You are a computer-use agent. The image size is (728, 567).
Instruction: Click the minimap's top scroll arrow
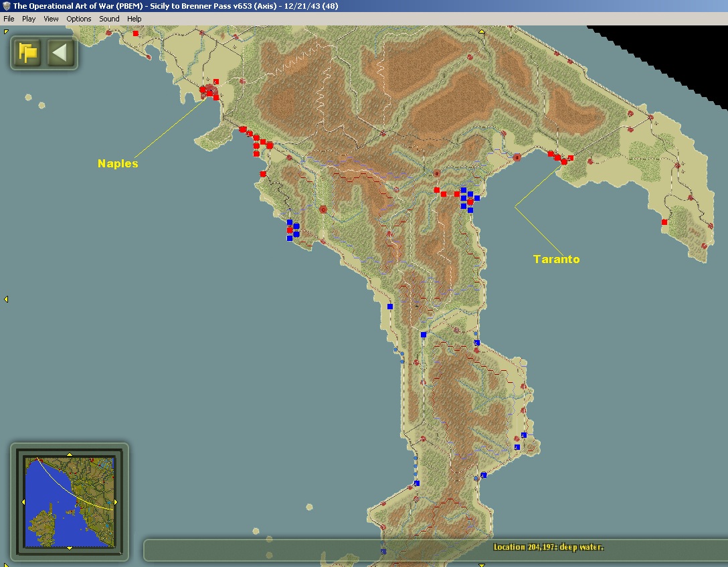[70, 454]
